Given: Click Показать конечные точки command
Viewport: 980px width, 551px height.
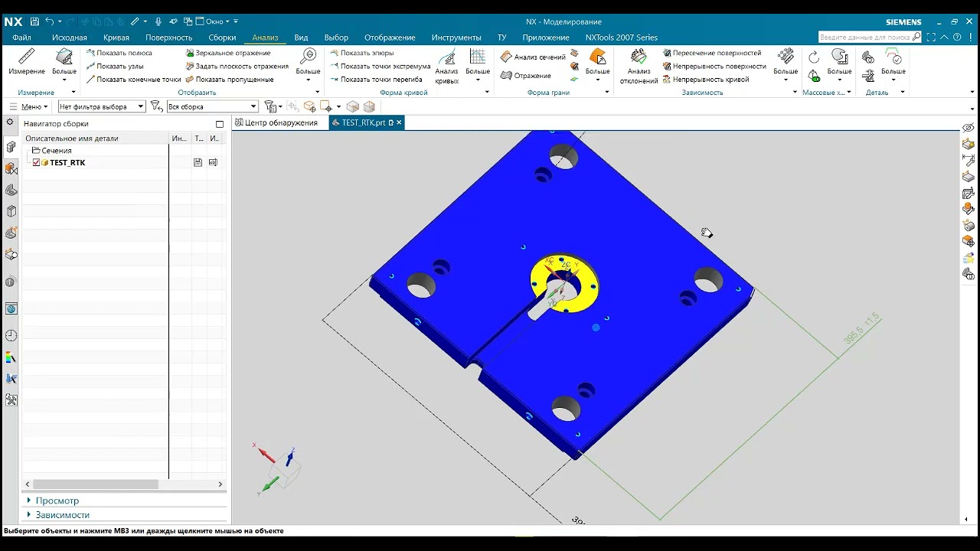Looking at the screenshot, I should click(x=133, y=79).
